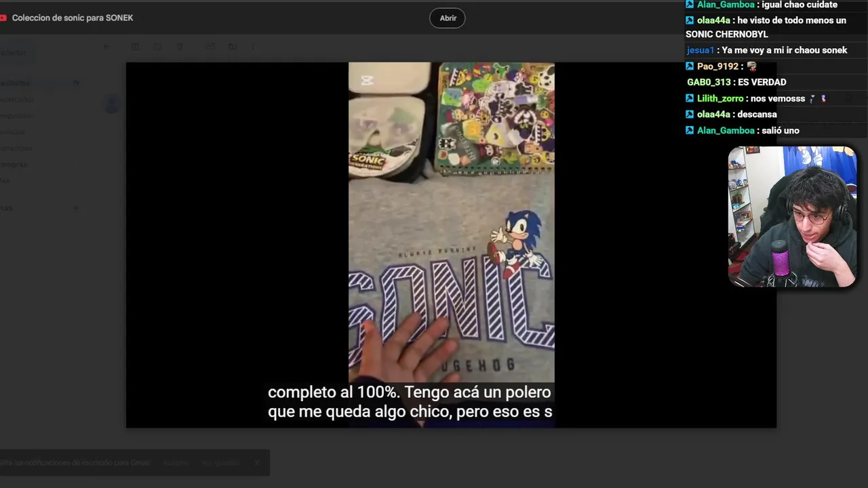This screenshot has width=868, height=488.
Task: Click the badge before olaa44a's 'descansa' message
Action: click(690, 115)
